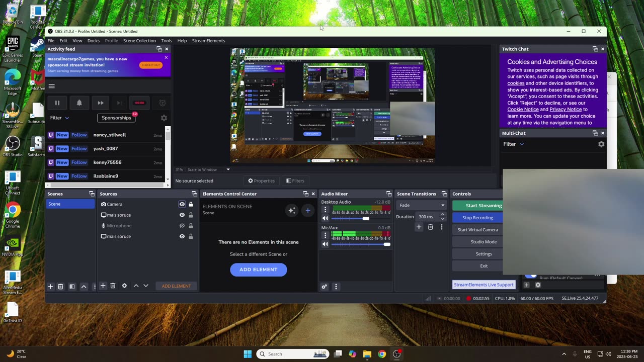Select the Scene item in Scenes list
The height and width of the screenshot is (362, 644).
click(70, 204)
